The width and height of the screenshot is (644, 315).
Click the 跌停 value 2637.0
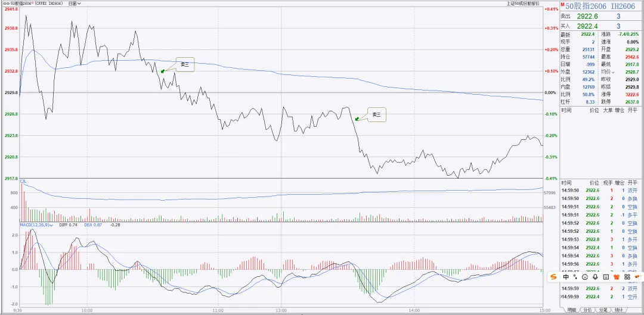[631, 102]
